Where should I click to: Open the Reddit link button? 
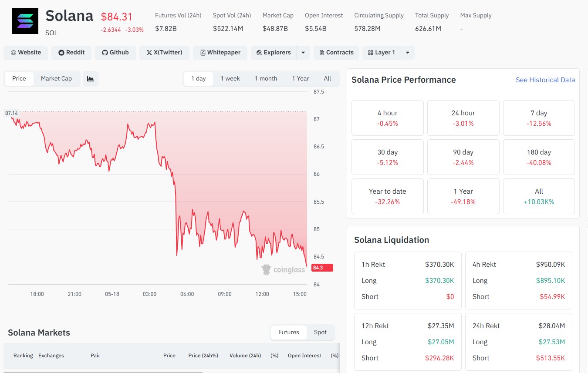71,53
